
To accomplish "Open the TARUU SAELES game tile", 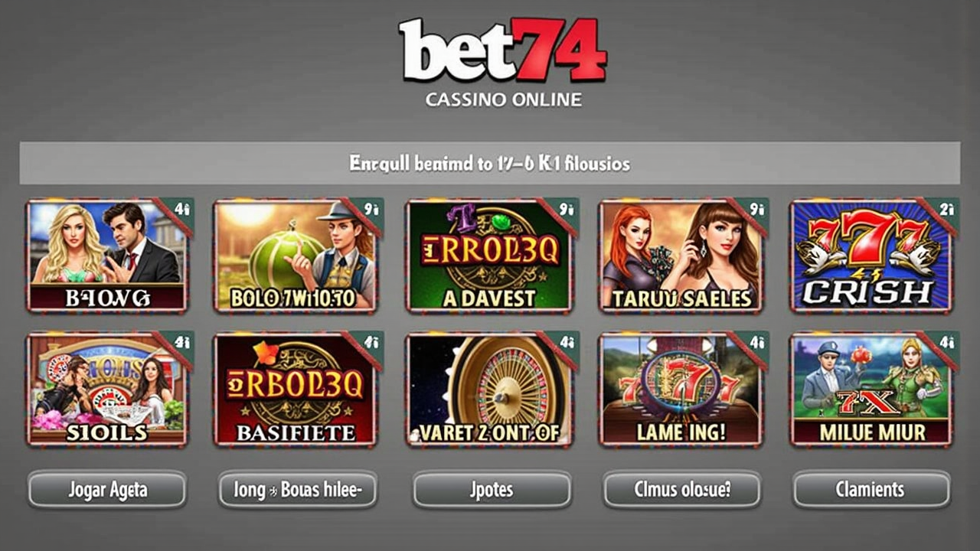I will [x=681, y=256].
